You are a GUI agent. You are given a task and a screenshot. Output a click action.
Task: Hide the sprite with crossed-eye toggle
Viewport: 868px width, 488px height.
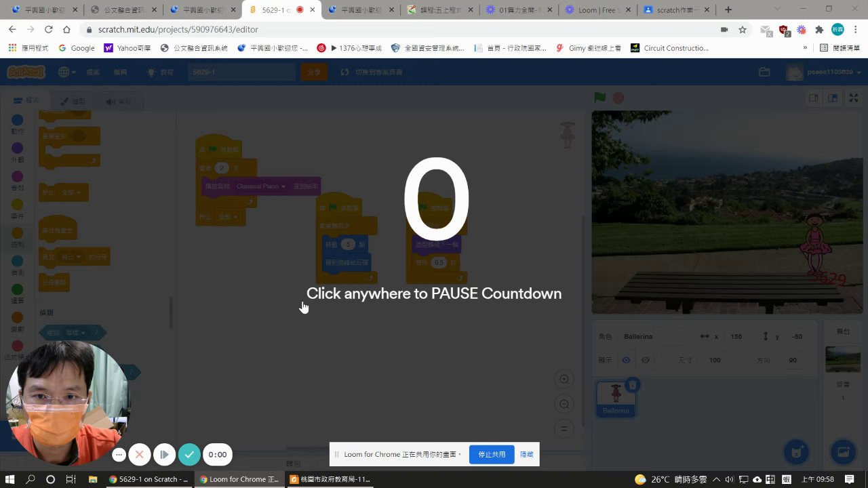click(x=646, y=360)
